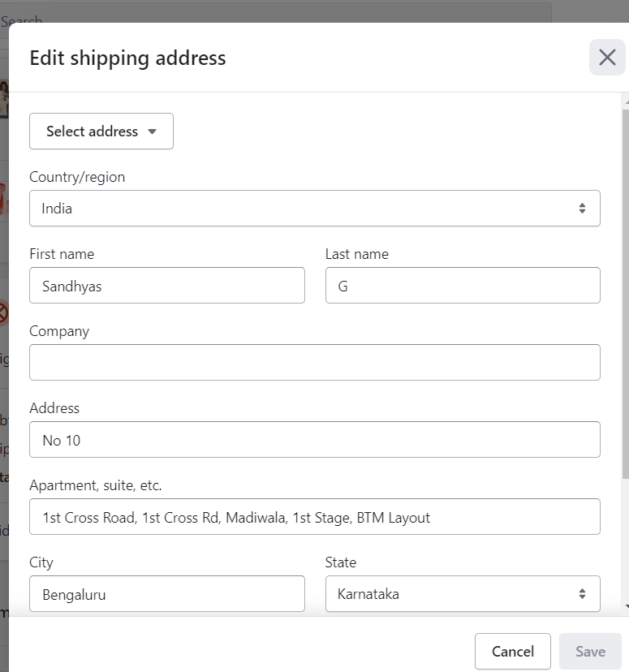Open the Select address dropdown
Screen dimensions: 629x672
pyautogui.click(x=101, y=131)
